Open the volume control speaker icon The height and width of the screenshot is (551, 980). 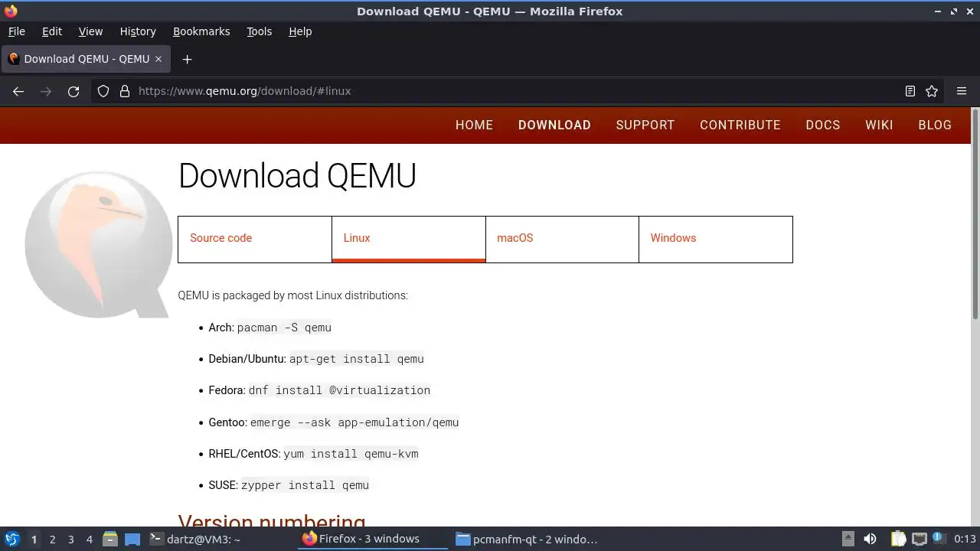(870, 539)
